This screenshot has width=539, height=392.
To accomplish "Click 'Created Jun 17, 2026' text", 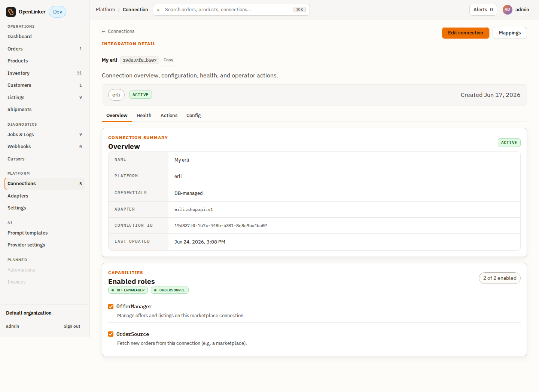I will coord(490,95).
